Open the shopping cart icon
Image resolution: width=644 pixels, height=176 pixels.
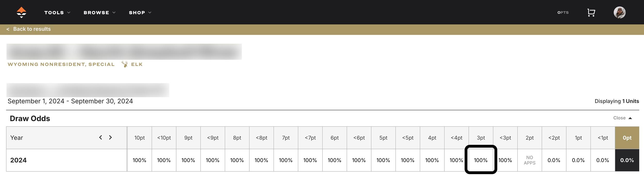(591, 12)
